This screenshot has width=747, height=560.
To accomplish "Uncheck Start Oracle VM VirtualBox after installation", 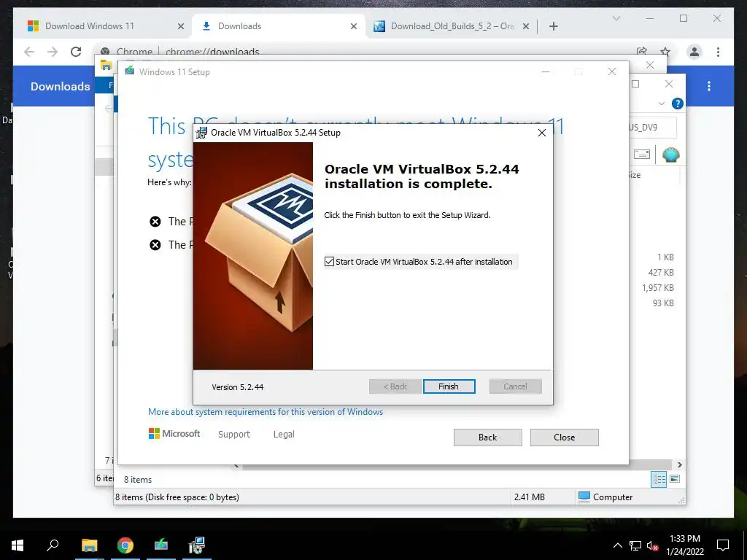I will click(x=329, y=262).
